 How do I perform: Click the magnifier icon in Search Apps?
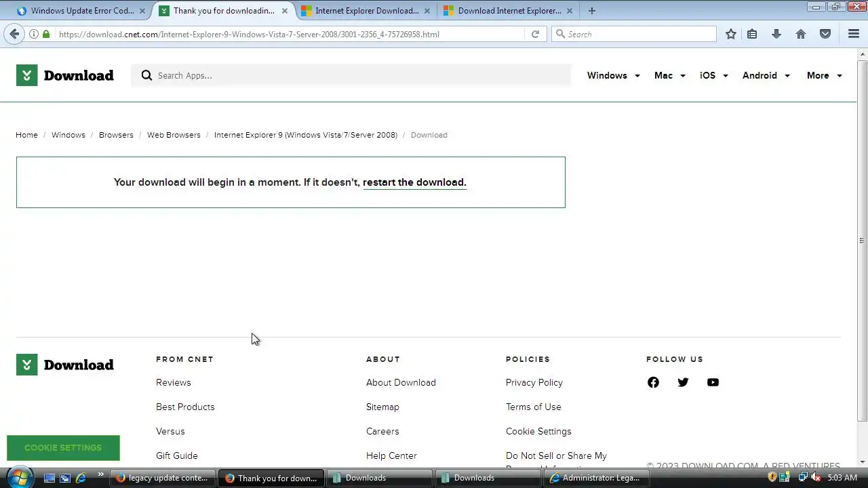[x=146, y=75]
